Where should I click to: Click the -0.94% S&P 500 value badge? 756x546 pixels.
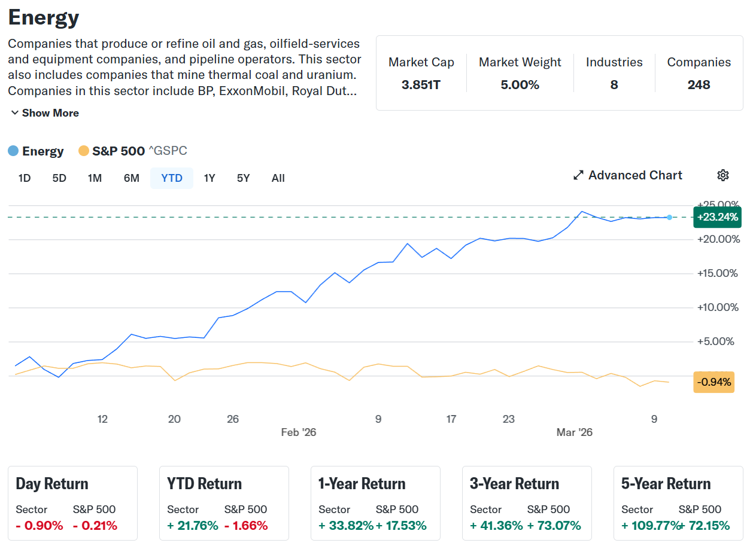(714, 382)
